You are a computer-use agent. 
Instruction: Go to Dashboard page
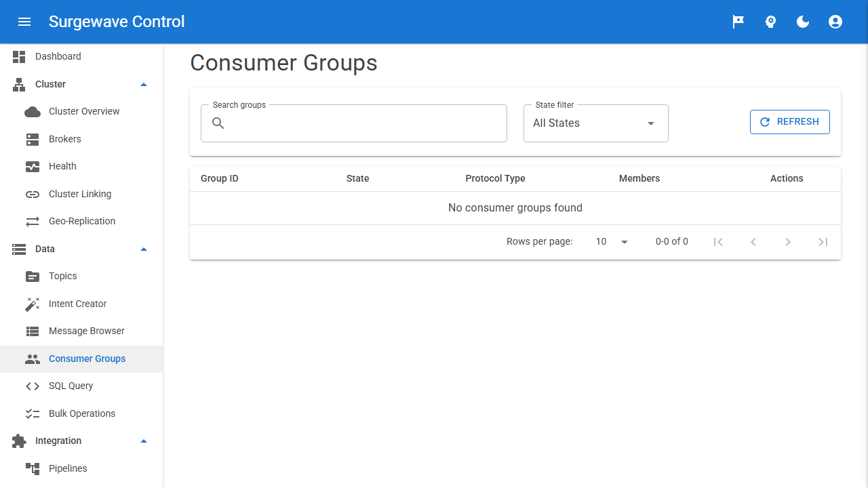click(81, 57)
